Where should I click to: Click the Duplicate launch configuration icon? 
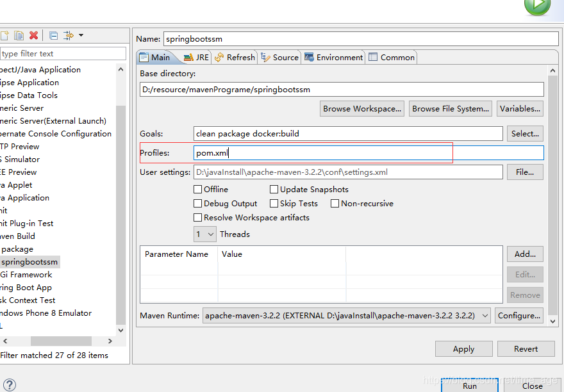pyautogui.click(x=19, y=35)
